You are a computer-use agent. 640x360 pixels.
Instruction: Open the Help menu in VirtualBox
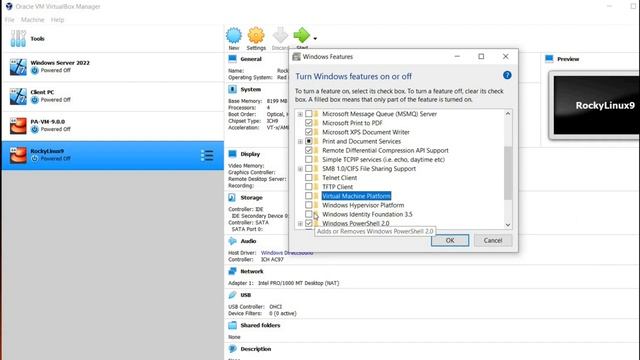[57, 20]
